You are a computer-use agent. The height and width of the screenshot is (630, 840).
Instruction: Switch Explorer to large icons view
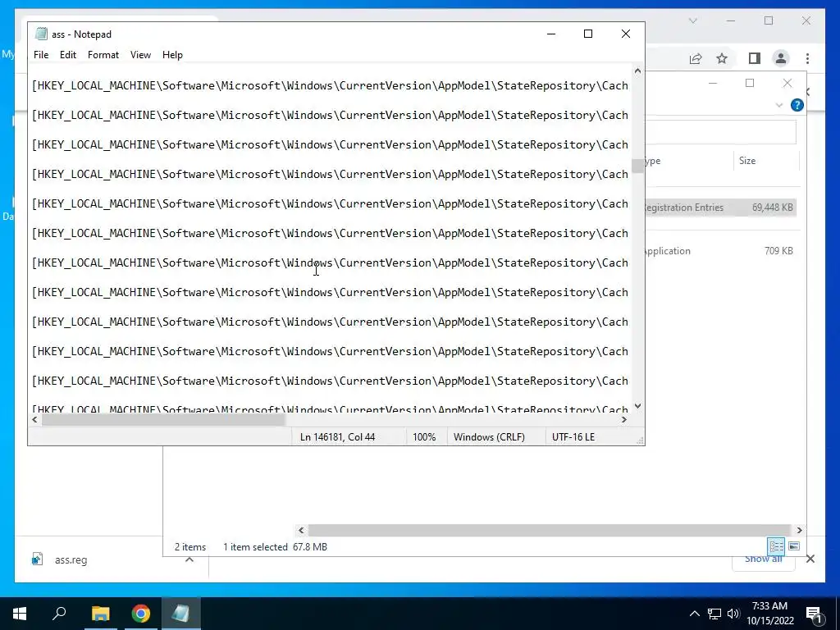coord(794,546)
